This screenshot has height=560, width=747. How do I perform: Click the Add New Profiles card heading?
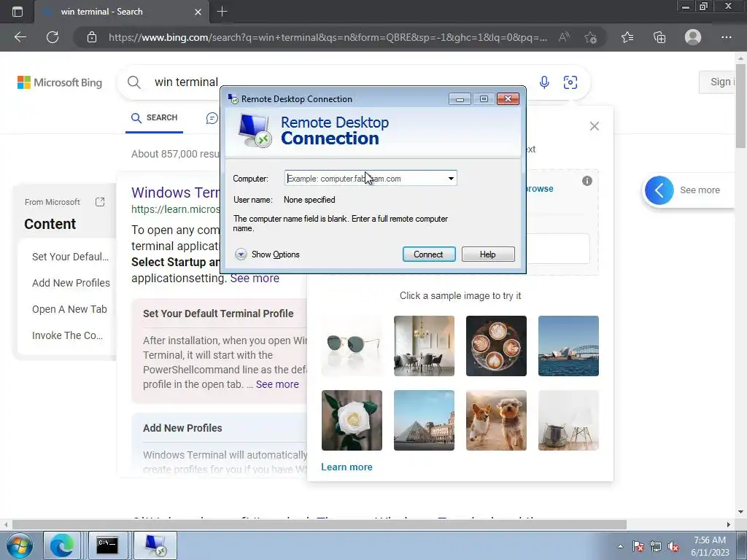182,428
